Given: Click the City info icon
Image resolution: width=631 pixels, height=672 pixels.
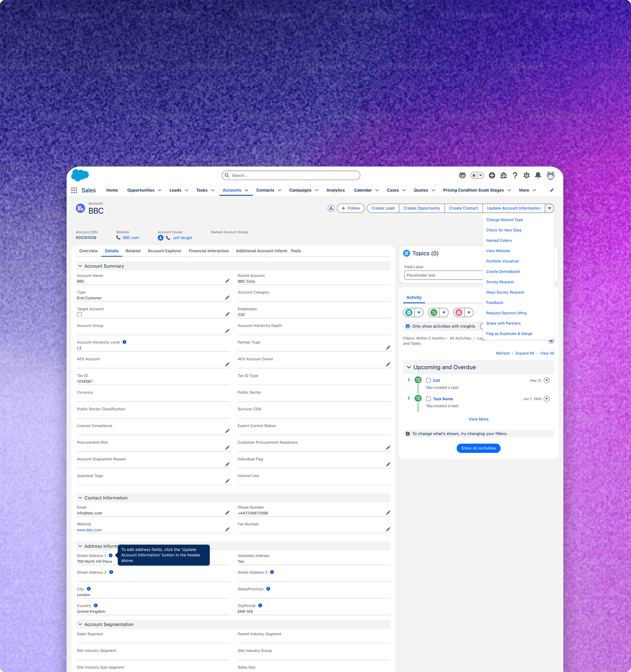Looking at the screenshot, I should 88,589.
